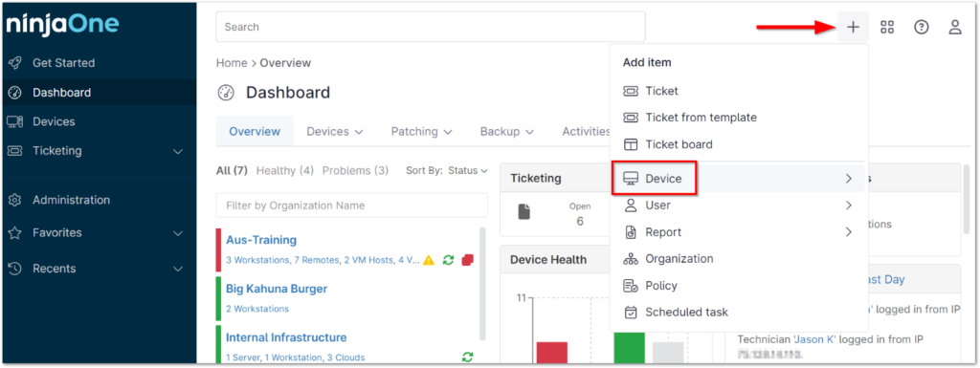Expand the Ticketing sidebar section

pos(177,151)
